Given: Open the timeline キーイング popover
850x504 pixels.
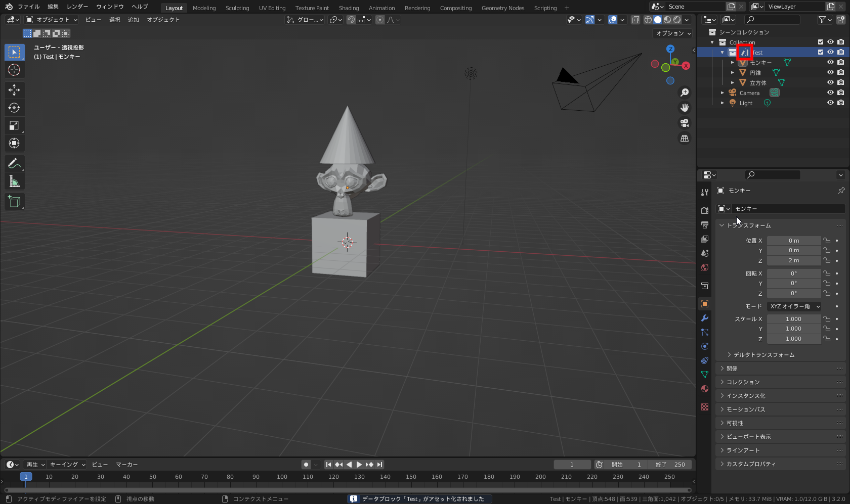Looking at the screenshot, I should click(x=68, y=465).
